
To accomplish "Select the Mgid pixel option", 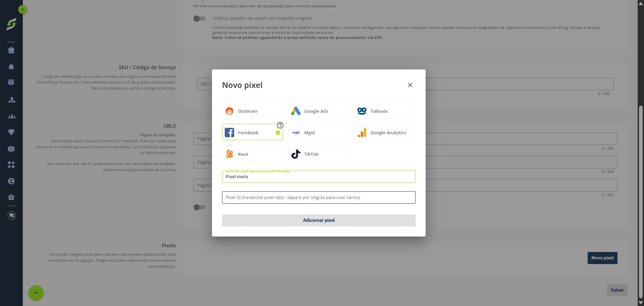I will pos(319,132).
